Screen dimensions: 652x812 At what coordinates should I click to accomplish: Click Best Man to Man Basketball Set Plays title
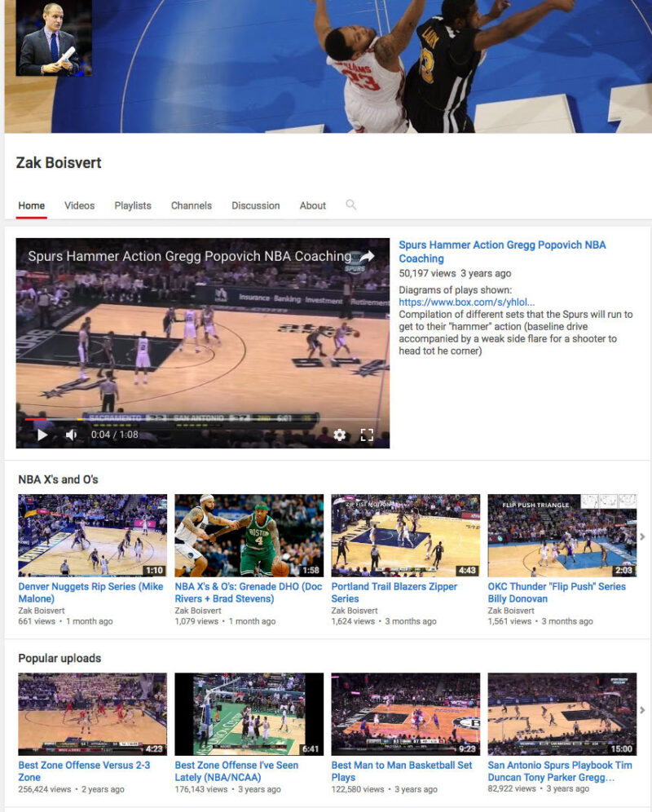[401, 771]
